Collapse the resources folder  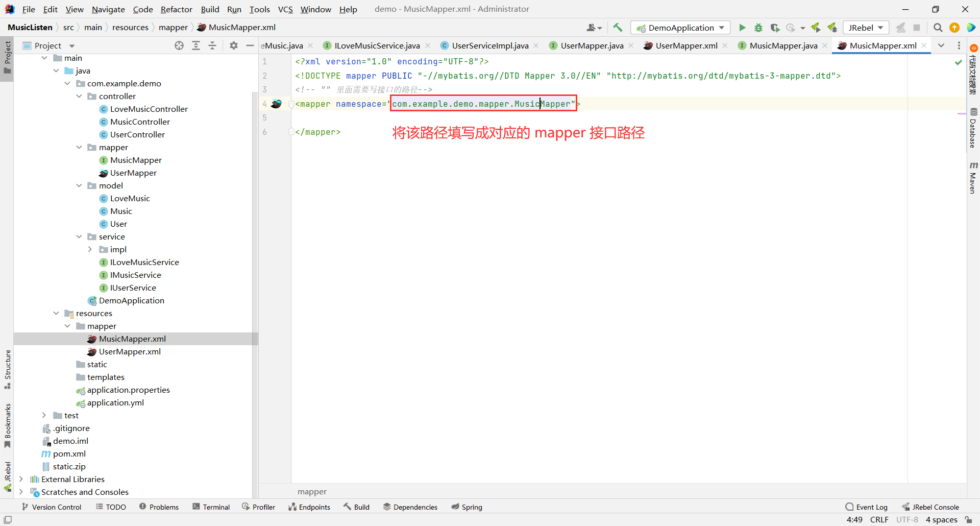pos(56,313)
